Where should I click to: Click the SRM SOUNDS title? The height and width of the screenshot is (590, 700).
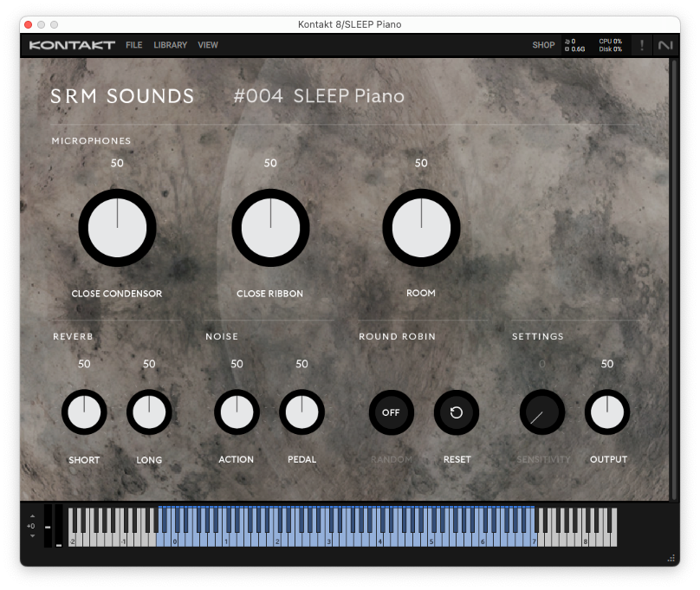click(122, 96)
